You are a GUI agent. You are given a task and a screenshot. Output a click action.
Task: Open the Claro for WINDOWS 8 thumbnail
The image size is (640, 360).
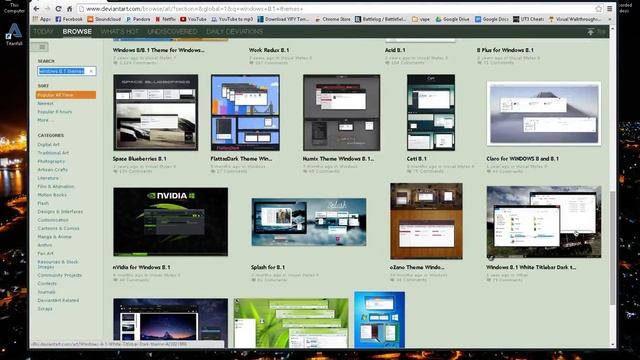(544, 113)
